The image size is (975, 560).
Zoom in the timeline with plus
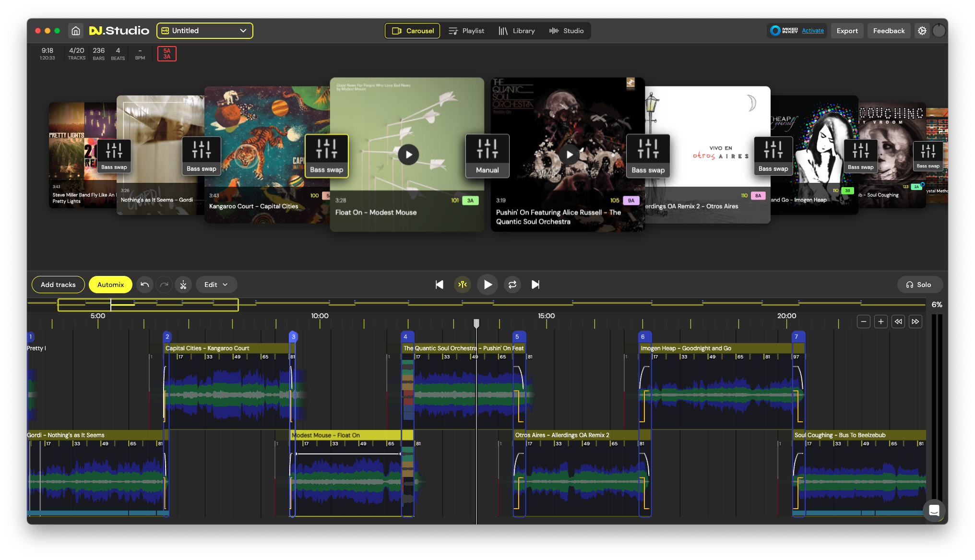click(x=881, y=322)
